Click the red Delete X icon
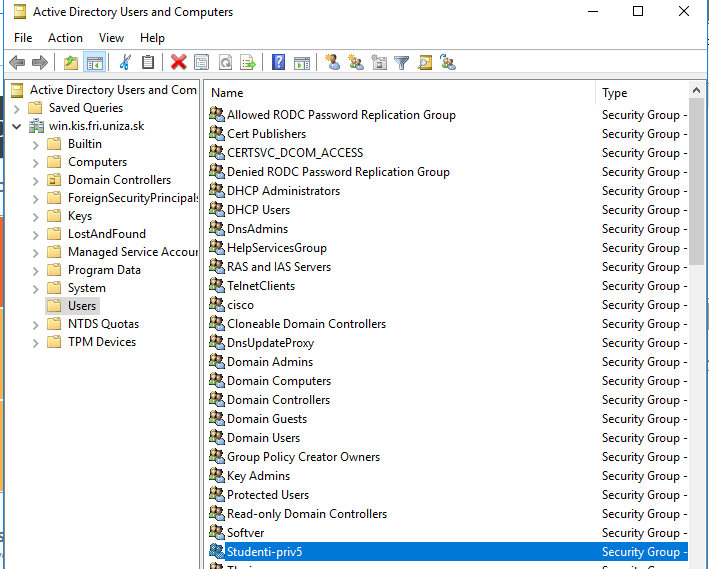The width and height of the screenshot is (709, 569). pos(179,62)
